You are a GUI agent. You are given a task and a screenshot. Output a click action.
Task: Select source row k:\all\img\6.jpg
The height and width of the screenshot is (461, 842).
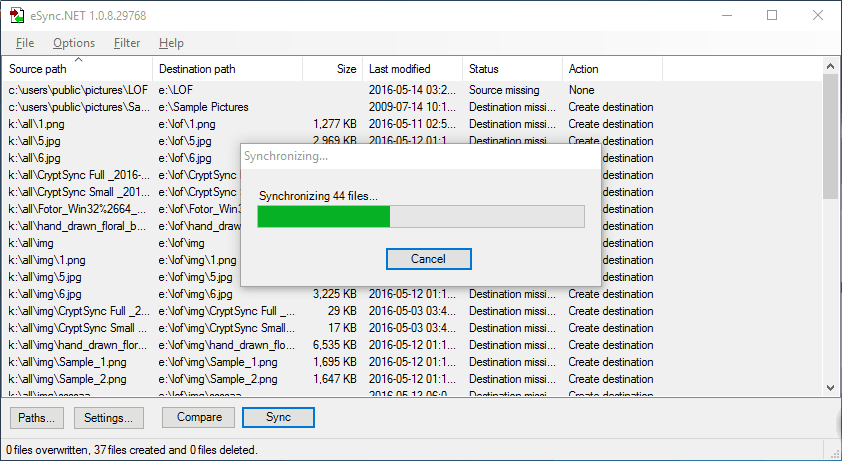point(45,294)
